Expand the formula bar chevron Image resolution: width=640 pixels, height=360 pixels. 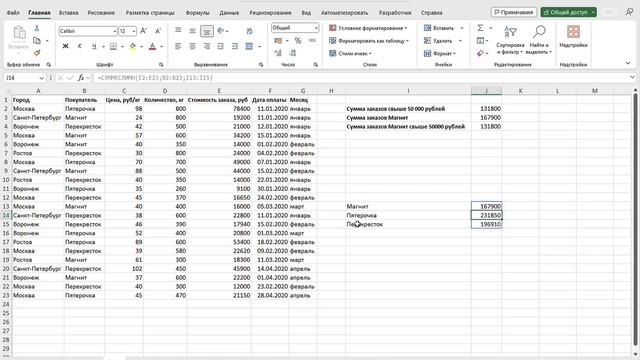(x=632, y=77)
